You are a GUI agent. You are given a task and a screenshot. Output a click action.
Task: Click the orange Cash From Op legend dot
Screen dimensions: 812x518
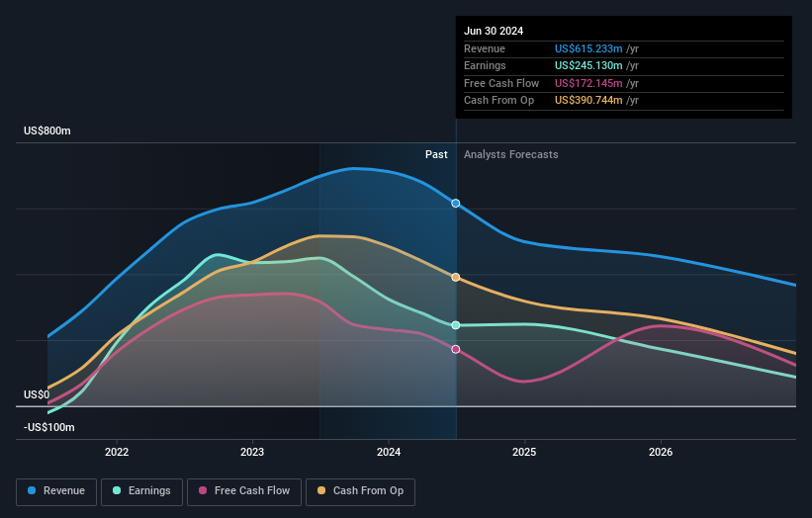(321, 490)
